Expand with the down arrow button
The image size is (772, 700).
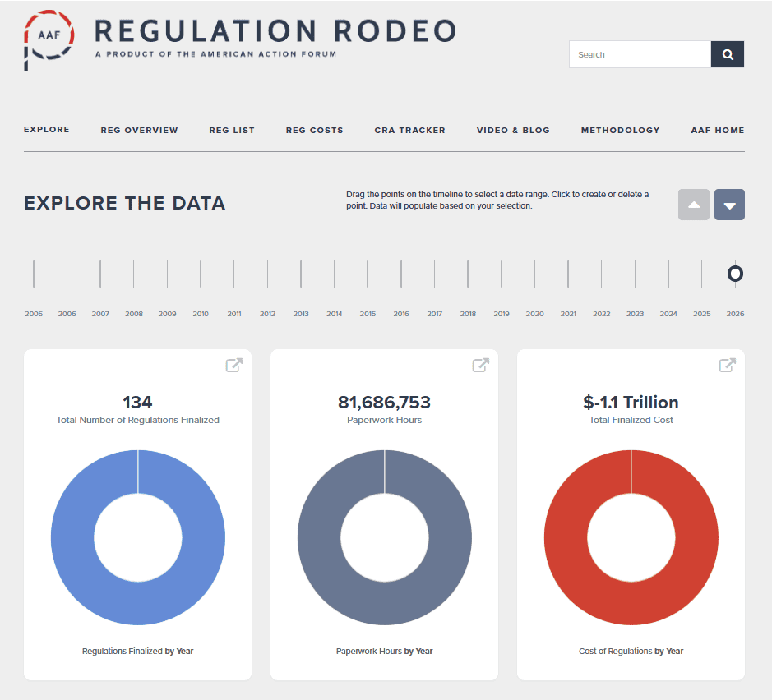(729, 205)
